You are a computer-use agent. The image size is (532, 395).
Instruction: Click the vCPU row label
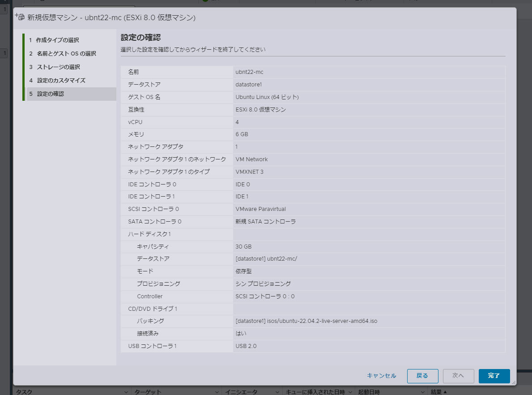click(135, 122)
